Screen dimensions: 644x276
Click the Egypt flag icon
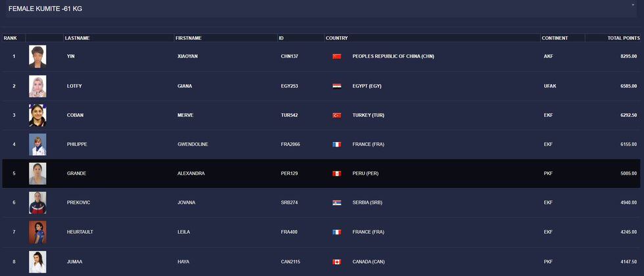coord(337,86)
